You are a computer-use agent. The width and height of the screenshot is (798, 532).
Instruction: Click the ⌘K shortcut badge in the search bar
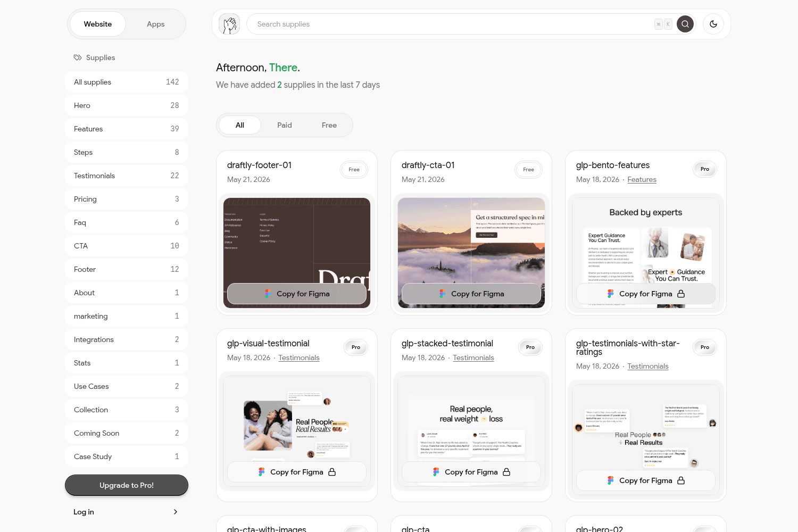pos(663,24)
